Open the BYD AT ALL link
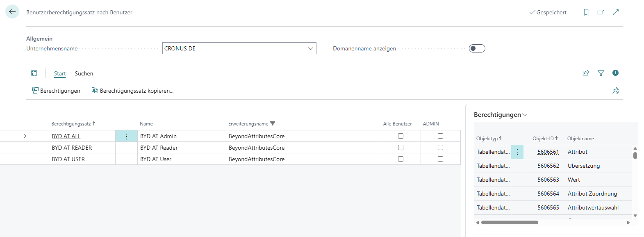This screenshot has width=644, height=237. (66, 136)
